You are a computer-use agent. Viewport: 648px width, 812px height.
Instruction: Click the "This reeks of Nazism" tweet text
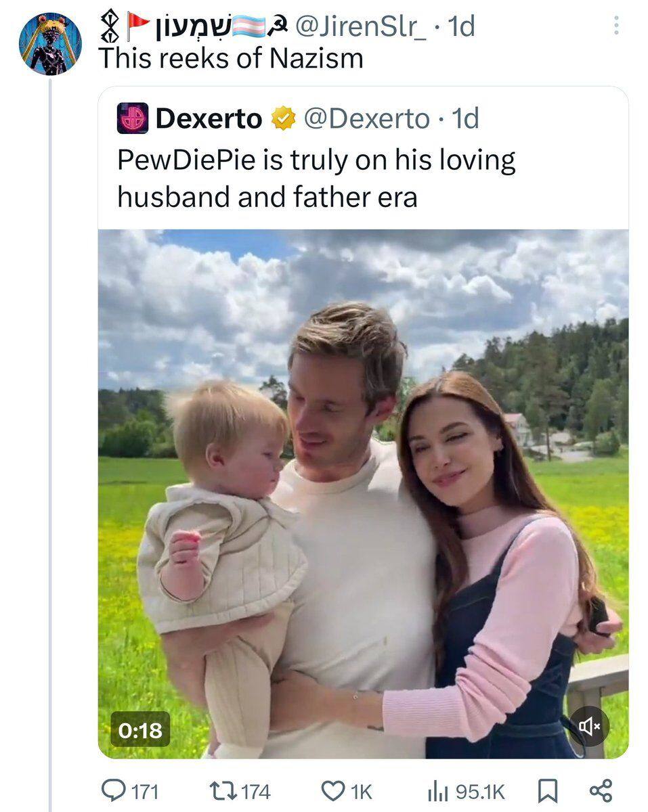(x=231, y=59)
